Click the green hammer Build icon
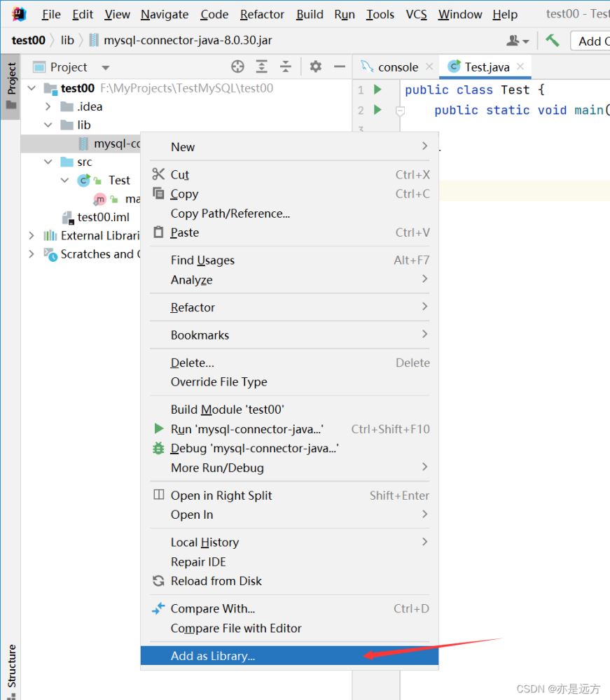This screenshot has height=700, width=610. coord(553,41)
